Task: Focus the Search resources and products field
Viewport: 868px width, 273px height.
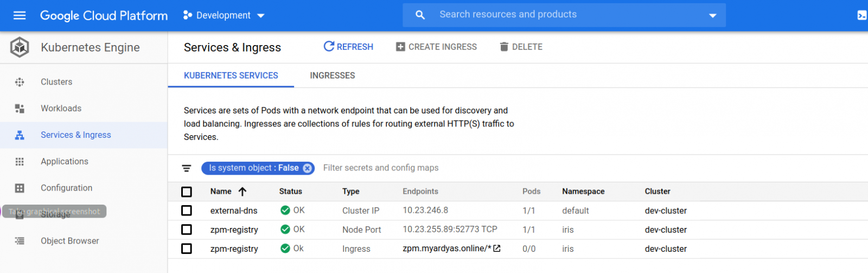Action: pos(564,15)
